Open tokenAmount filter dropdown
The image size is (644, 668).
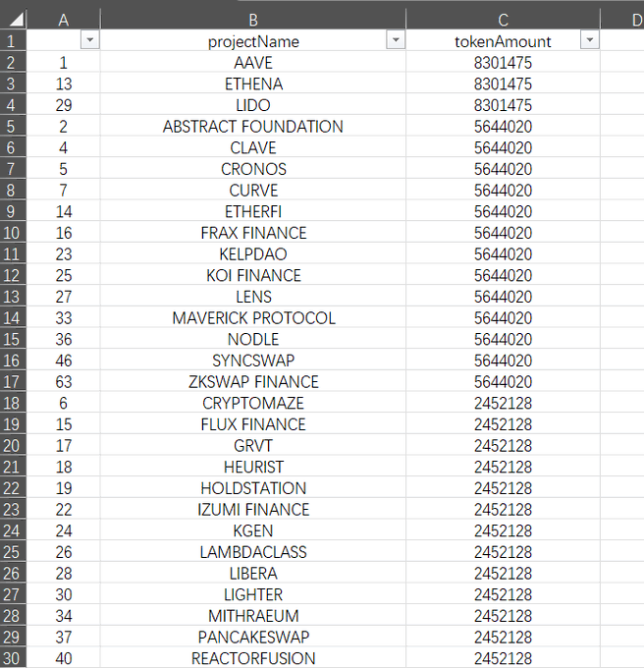tap(590, 40)
